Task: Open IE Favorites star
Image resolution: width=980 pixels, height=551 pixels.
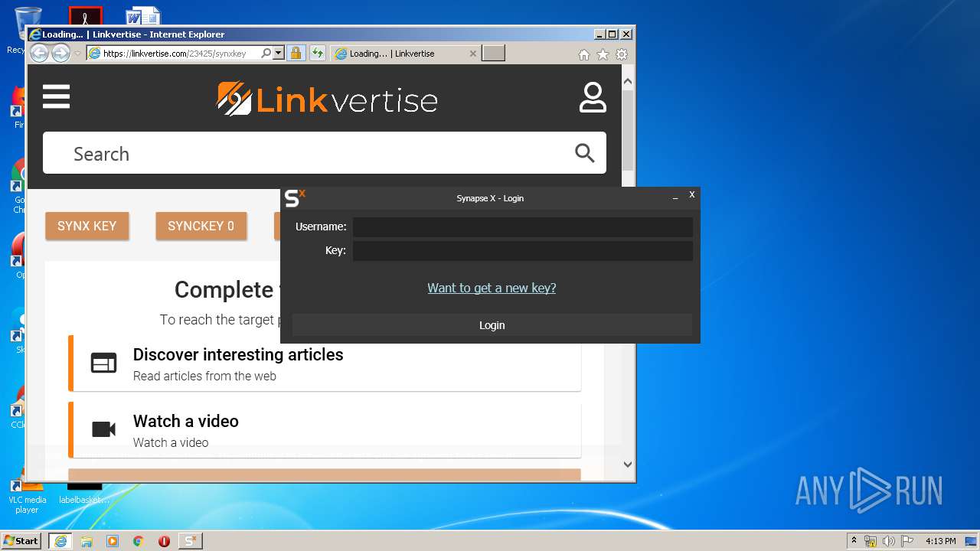Action: click(603, 54)
